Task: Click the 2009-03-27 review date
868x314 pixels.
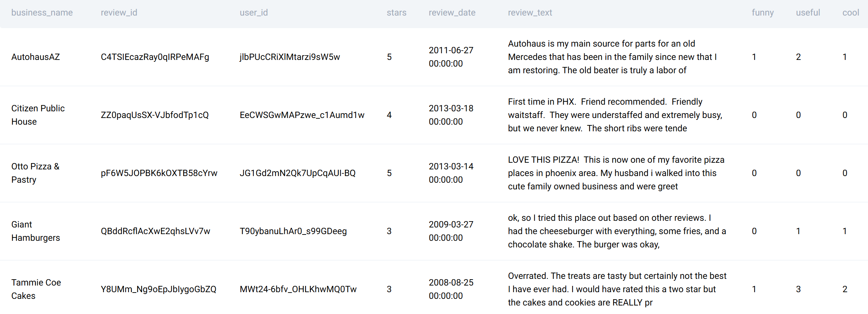Action: point(451,231)
